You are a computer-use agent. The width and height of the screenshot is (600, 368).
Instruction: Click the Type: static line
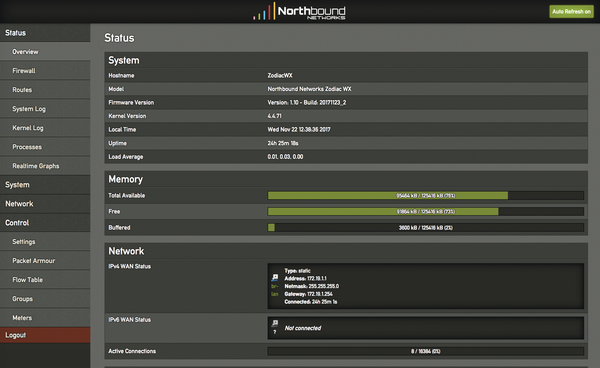point(297,271)
